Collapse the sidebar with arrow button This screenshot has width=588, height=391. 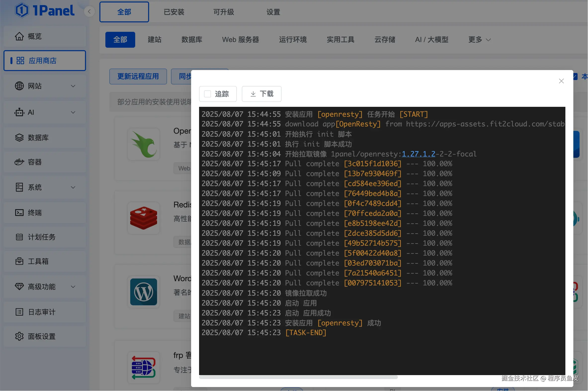pos(89,11)
